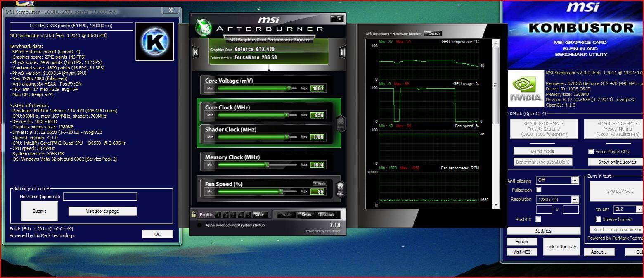
Task: Click the Demo mode button
Action: pos(542,151)
